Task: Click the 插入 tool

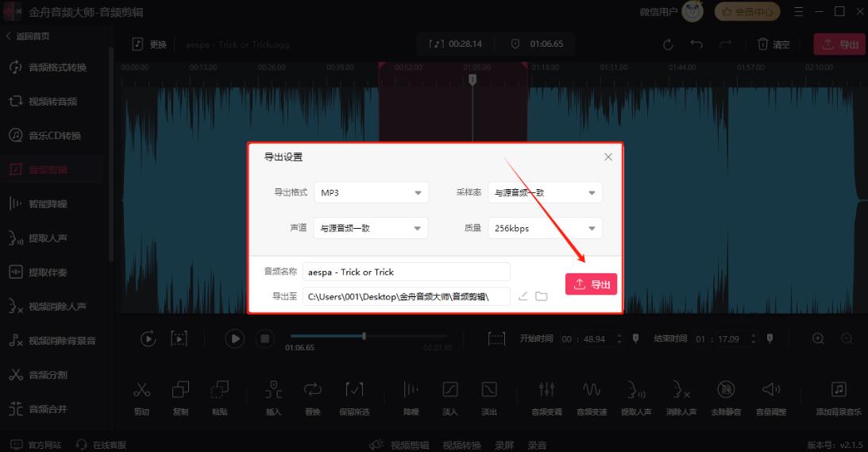Action: (x=273, y=398)
